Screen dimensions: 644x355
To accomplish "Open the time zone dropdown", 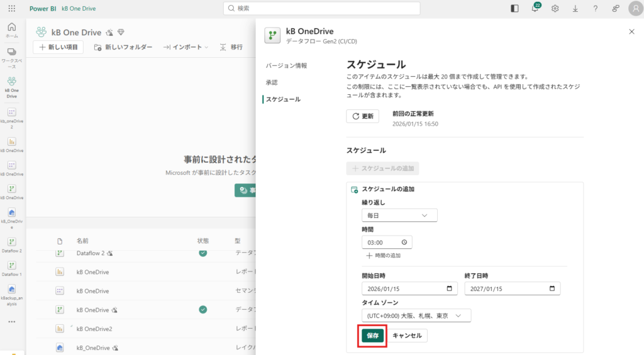I will [416, 315].
